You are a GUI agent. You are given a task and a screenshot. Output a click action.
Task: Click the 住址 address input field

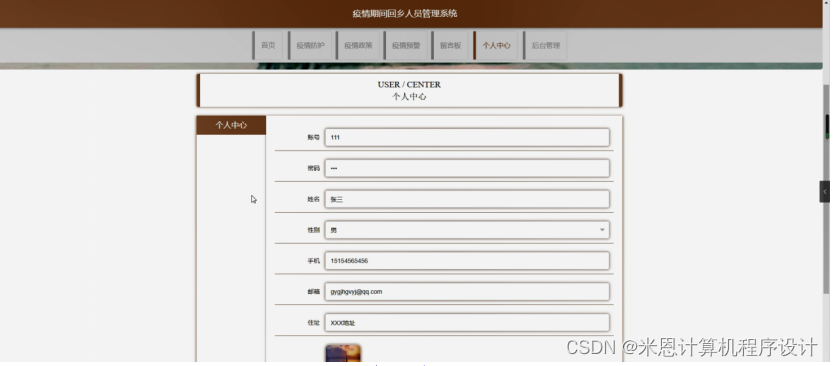click(467, 322)
